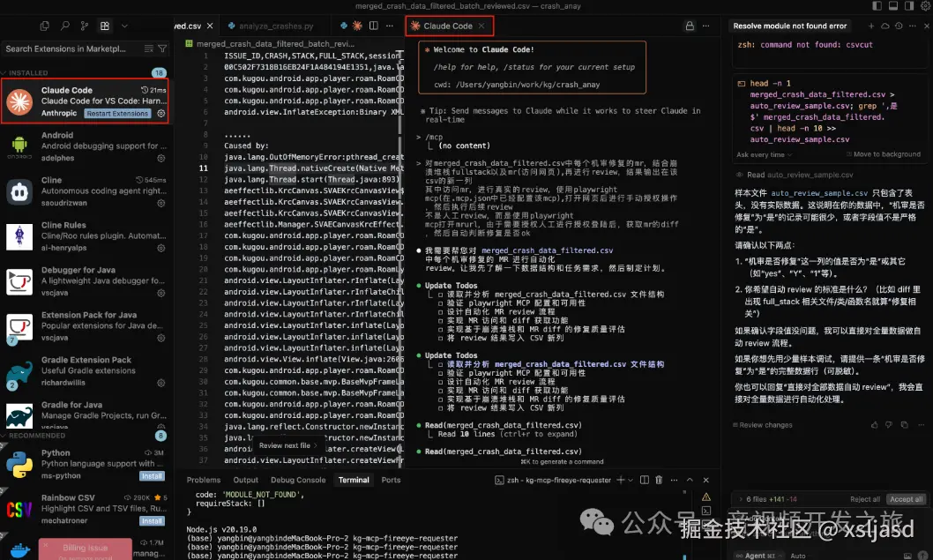
Task: Install the Rainbow CSV extension
Action: pyautogui.click(x=152, y=520)
